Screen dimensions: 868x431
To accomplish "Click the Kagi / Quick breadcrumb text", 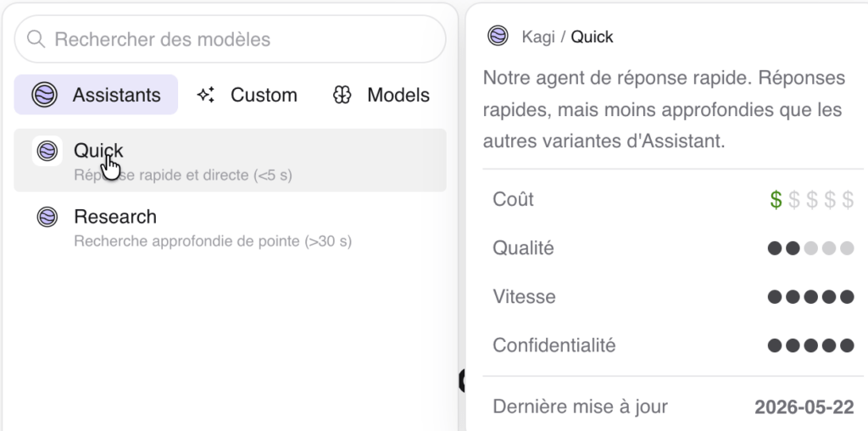I will click(567, 37).
